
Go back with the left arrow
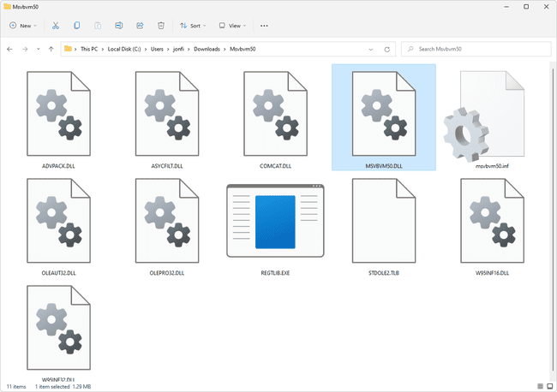[9, 50]
